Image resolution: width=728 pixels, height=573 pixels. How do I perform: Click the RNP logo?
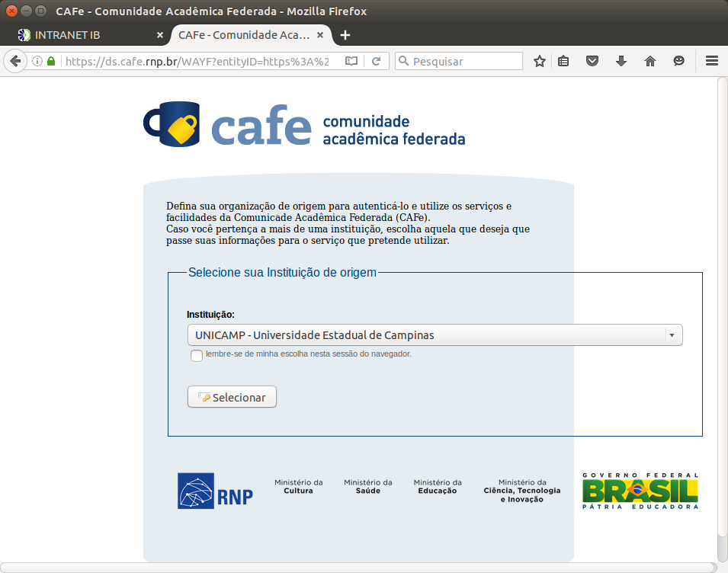215,491
